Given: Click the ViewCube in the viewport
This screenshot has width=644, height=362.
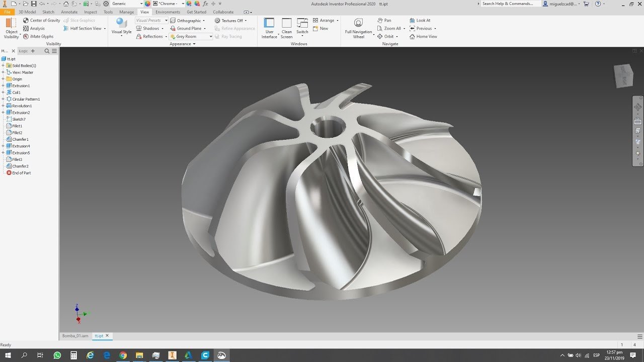Looking at the screenshot, I should coord(623,76).
